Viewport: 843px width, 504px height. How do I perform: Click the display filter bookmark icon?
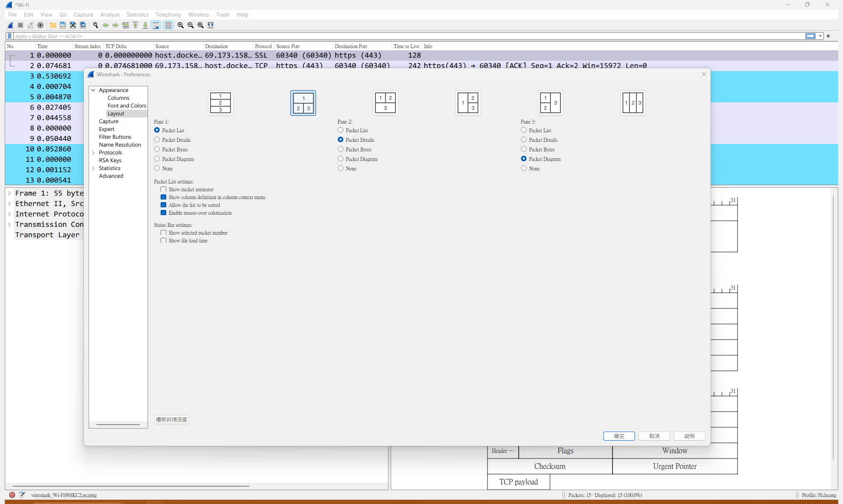click(x=10, y=36)
